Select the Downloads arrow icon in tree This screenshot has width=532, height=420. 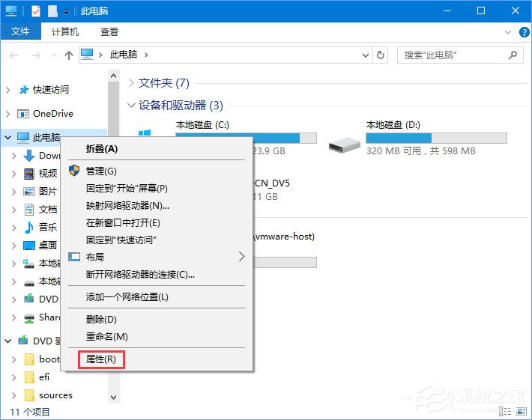click(29, 156)
